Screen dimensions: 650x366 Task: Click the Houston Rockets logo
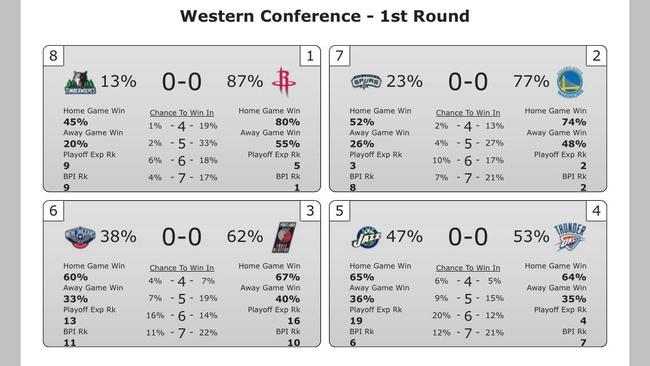coord(284,82)
